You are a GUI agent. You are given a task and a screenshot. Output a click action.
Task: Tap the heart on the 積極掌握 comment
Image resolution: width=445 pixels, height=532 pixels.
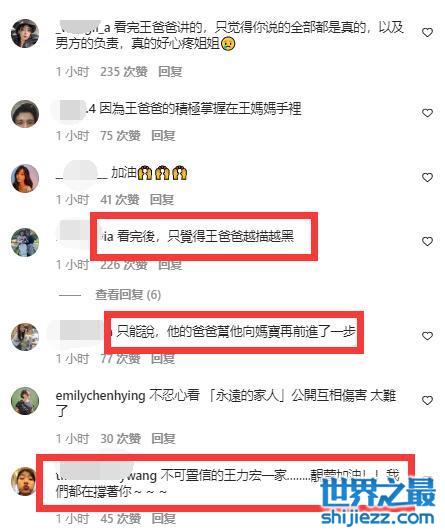point(427,113)
